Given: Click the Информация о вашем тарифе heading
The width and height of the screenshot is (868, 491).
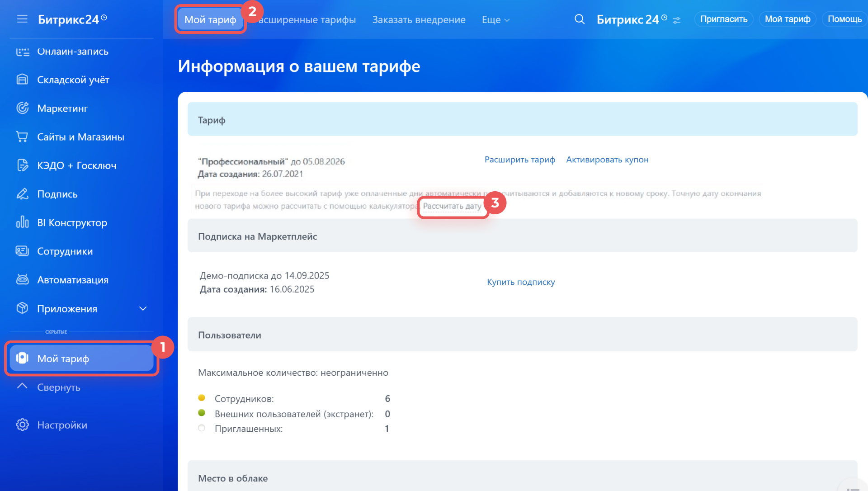Looking at the screenshot, I should point(299,66).
